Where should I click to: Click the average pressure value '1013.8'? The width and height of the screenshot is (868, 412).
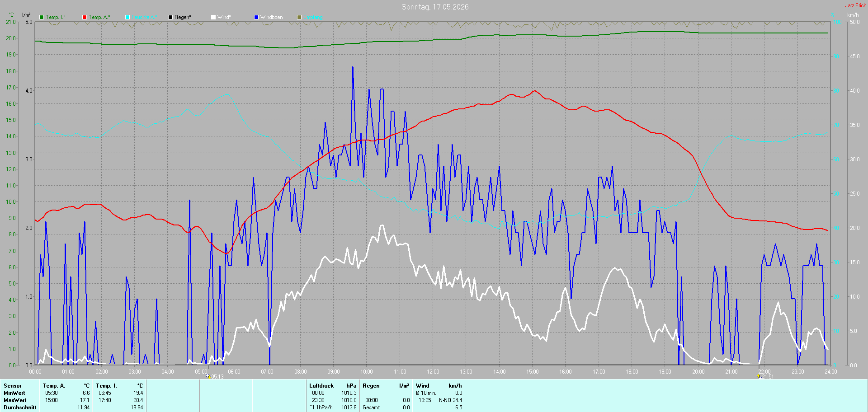pos(349,407)
